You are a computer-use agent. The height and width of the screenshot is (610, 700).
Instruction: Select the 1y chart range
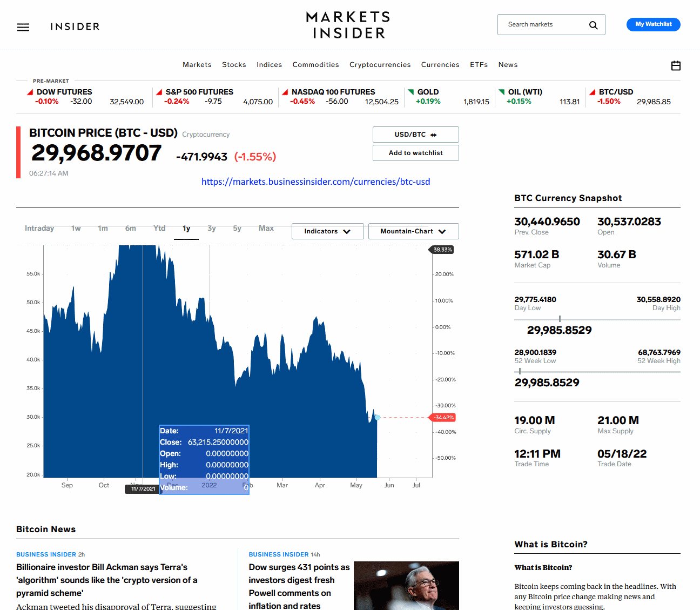coord(187,229)
